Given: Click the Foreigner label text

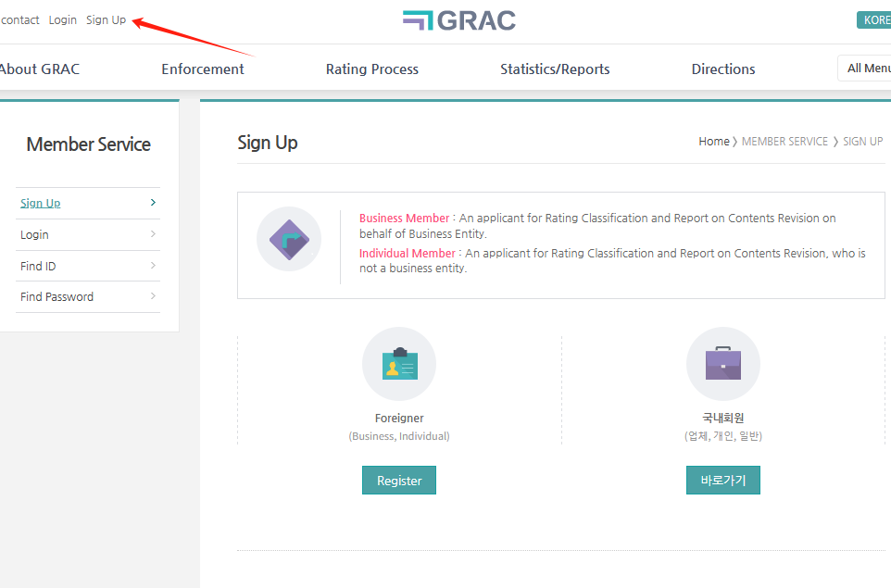Looking at the screenshot, I should point(399,419).
